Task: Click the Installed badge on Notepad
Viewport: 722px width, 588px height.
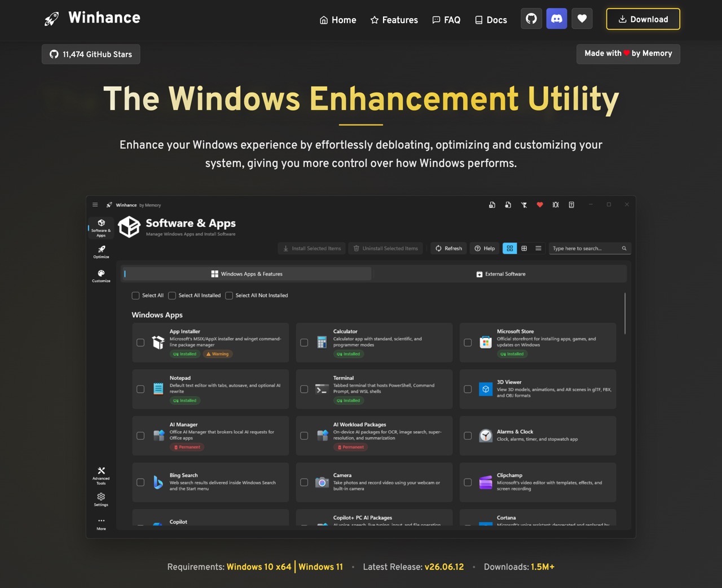Action: (x=184, y=401)
